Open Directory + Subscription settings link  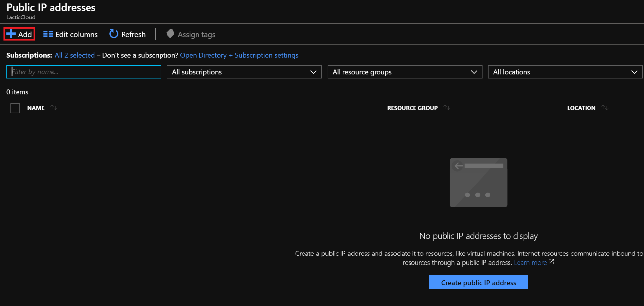(x=239, y=55)
